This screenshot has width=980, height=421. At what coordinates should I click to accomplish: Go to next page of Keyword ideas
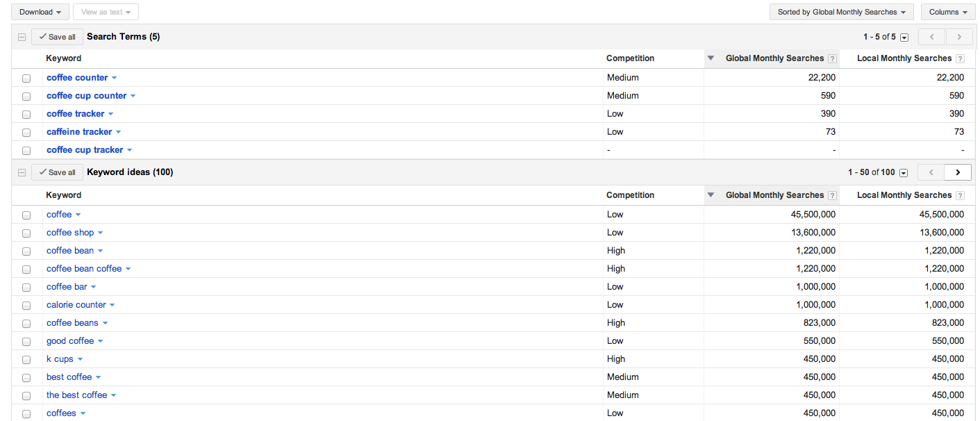click(958, 172)
